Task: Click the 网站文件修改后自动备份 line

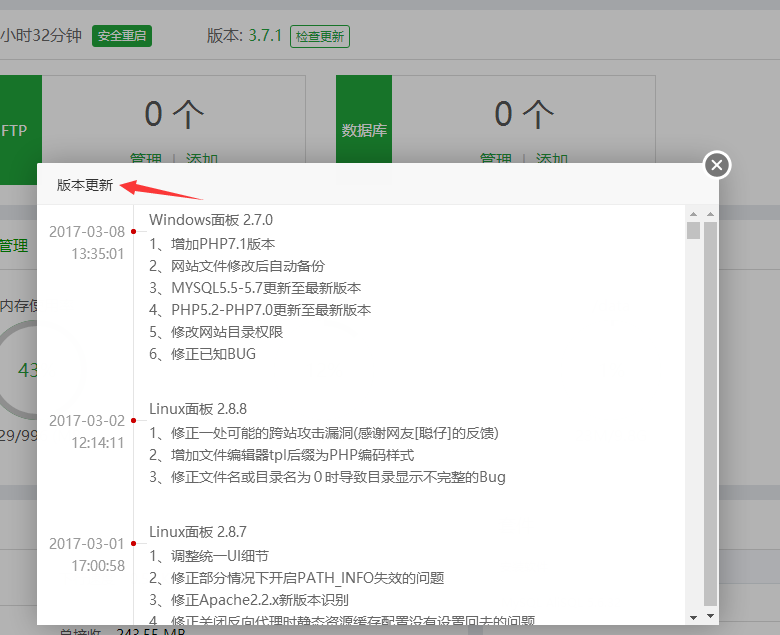Action: 237,266
